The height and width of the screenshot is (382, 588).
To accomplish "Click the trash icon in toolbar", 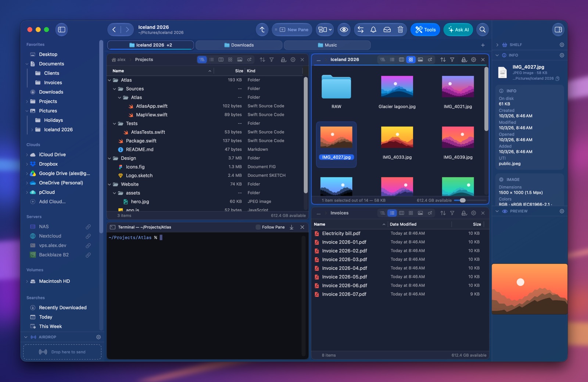I will click(x=400, y=30).
